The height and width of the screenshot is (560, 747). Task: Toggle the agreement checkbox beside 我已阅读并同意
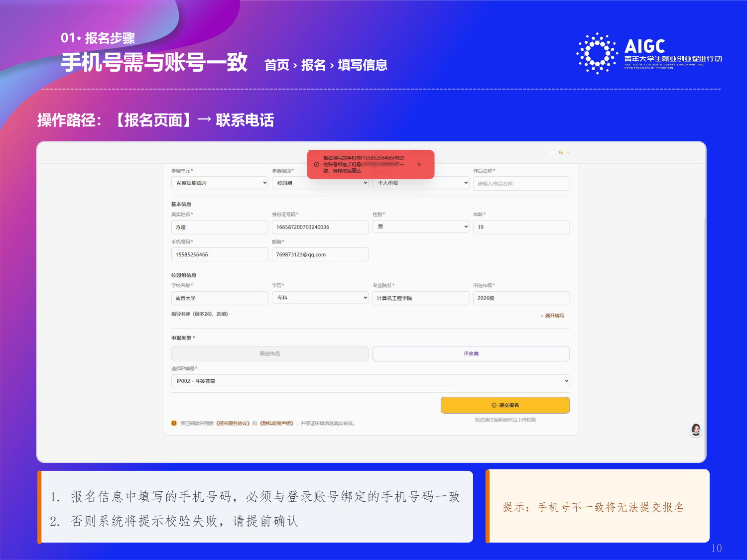174,423
